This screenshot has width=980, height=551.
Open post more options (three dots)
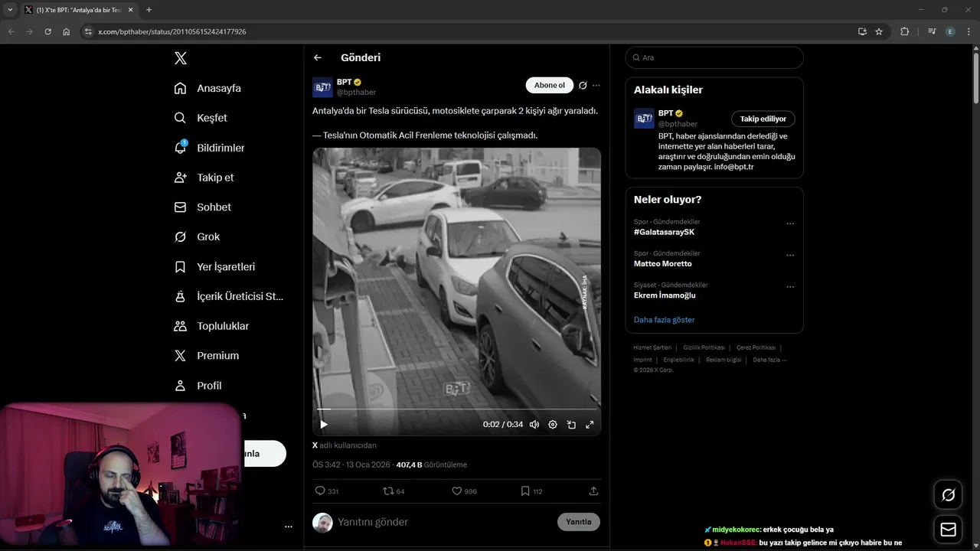[596, 86]
